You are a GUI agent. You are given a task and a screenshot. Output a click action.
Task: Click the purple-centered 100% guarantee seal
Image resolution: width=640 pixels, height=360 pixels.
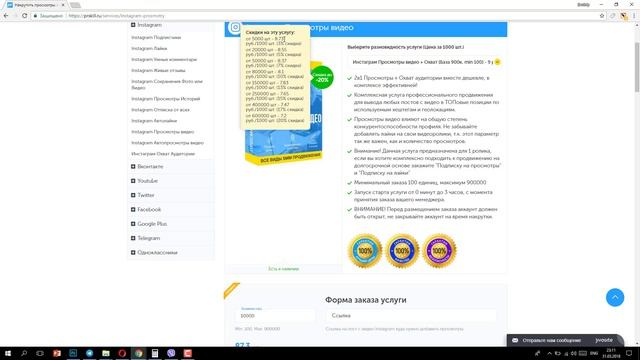point(439,251)
